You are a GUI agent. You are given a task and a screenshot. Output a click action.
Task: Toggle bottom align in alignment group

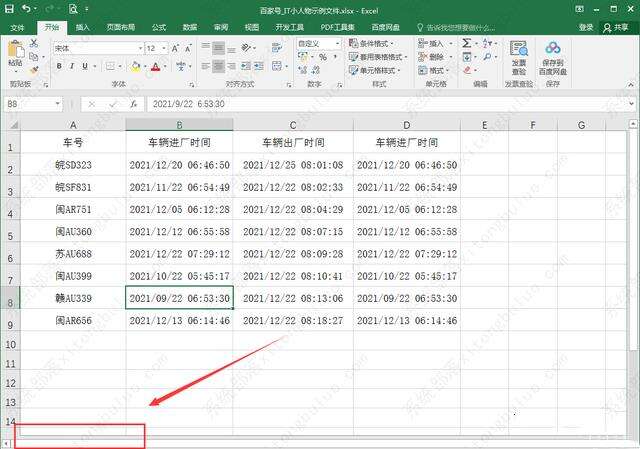231,48
